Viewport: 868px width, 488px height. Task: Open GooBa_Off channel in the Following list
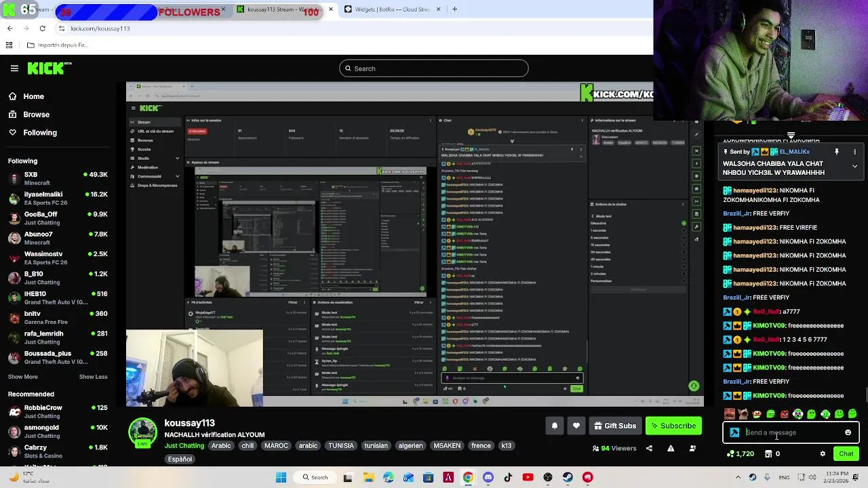[58, 218]
